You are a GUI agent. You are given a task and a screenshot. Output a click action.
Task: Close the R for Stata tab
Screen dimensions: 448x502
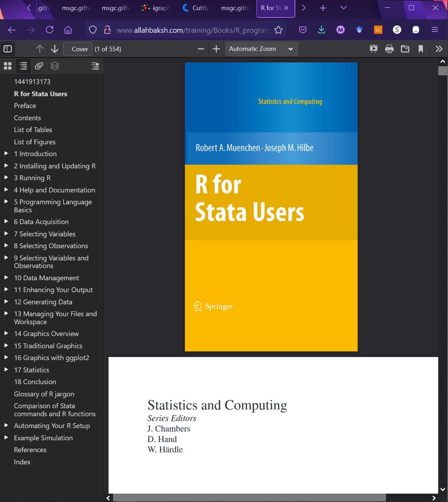coord(286,8)
